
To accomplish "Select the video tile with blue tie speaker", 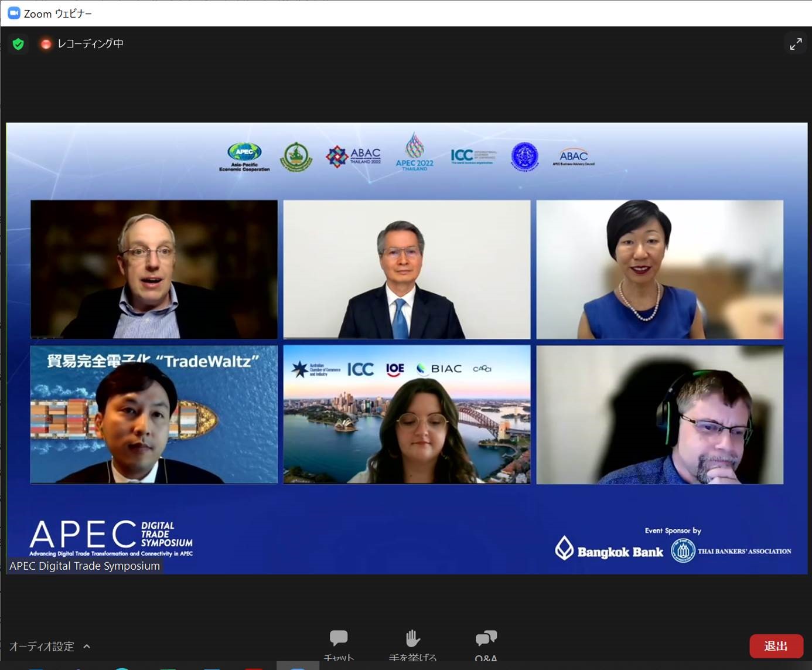I will 407,269.
